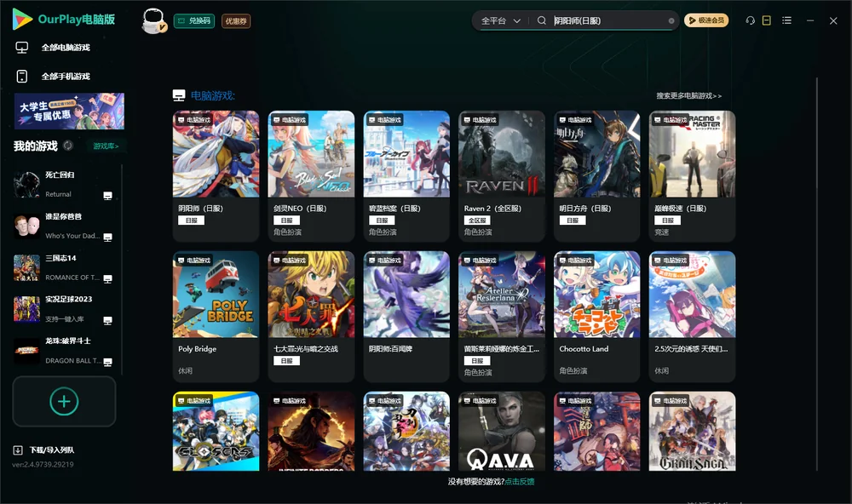Click into the search input field
Viewport: 852px width, 504px height.
[608, 20]
